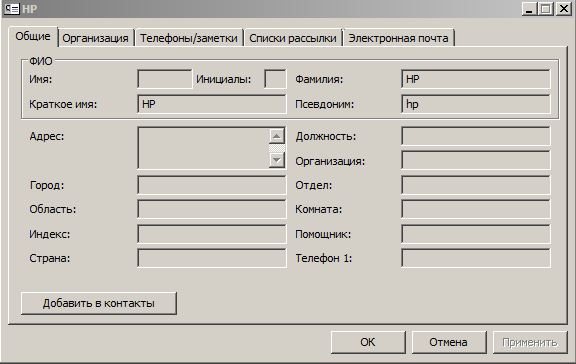The width and height of the screenshot is (576, 364).
Task: Minimize the HP dialog window
Action: point(529,8)
